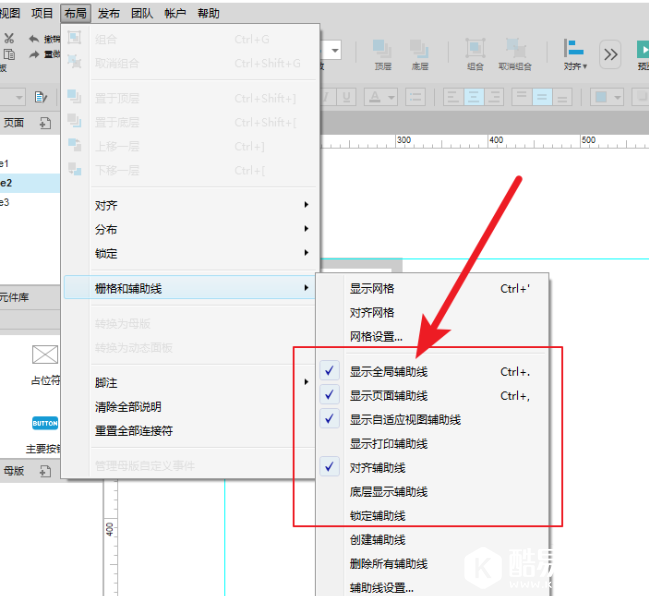Viewport: 649px width, 596px height.
Task: Toggle 显示网格 option
Action: [433, 288]
